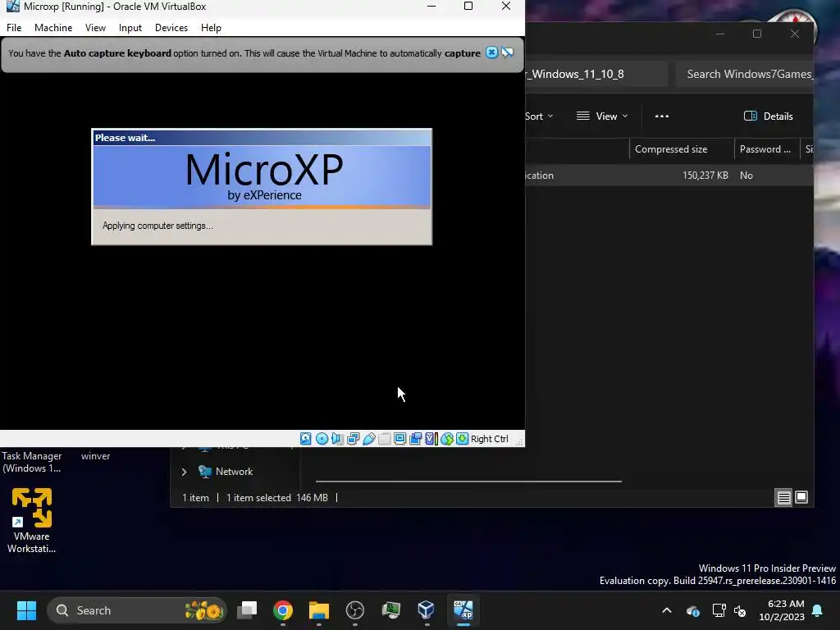Image resolution: width=840 pixels, height=630 pixels.
Task: Open the VirtualBox Help menu
Action: 211,28
